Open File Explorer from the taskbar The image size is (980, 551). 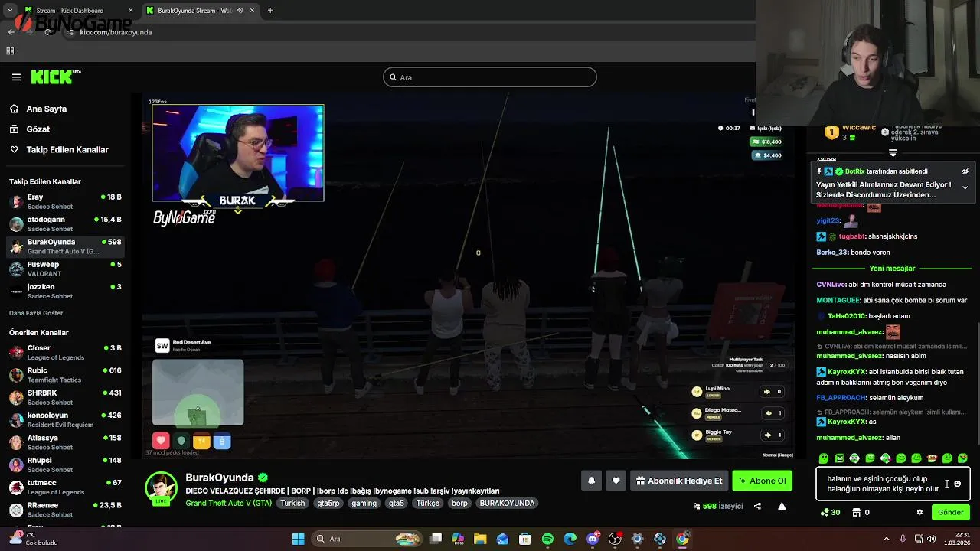480,539
